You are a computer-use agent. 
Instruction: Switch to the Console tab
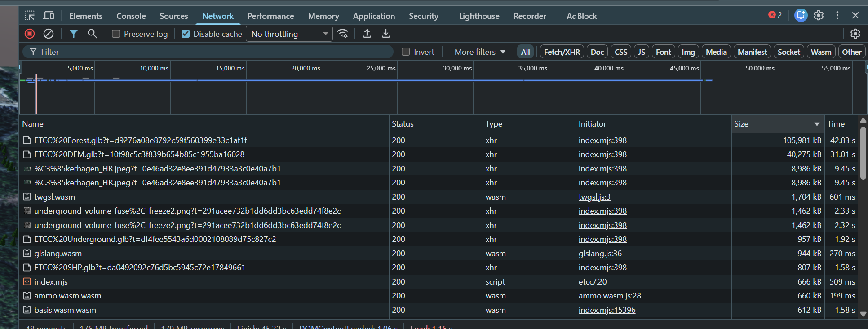[x=131, y=16]
